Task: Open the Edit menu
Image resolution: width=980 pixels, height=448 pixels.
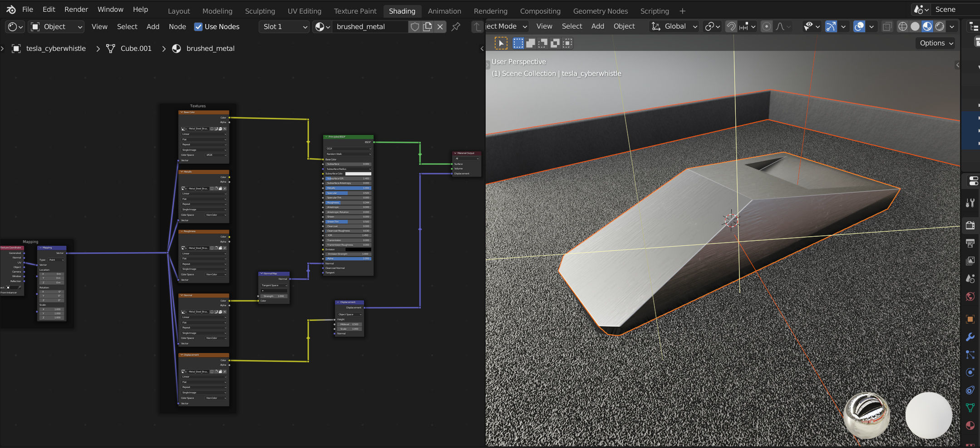Action: tap(49, 10)
